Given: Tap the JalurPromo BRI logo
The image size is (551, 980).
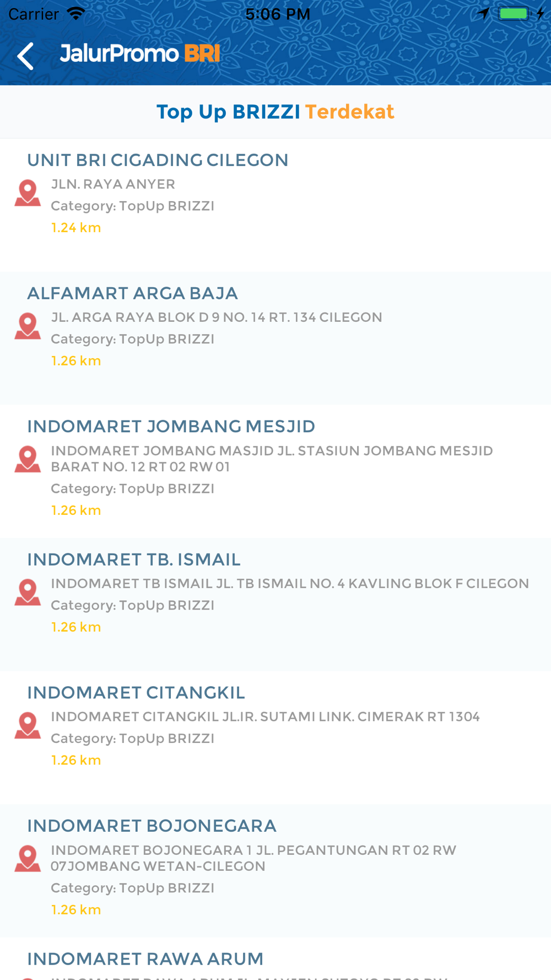Looking at the screenshot, I should click(140, 53).
